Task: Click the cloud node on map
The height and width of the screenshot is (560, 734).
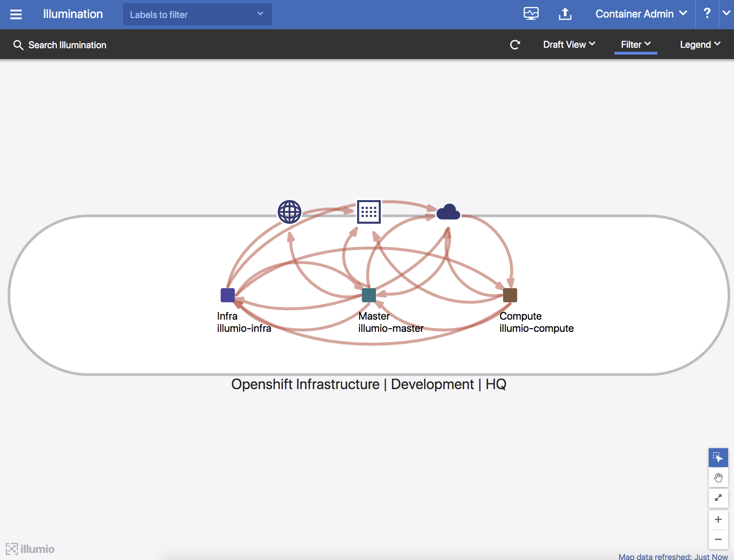Action: 448,211
